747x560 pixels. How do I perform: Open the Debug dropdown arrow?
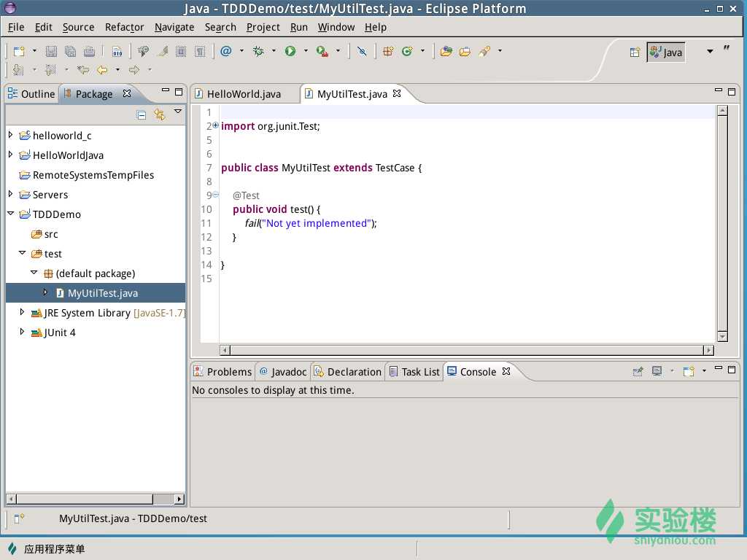[274, 50]
